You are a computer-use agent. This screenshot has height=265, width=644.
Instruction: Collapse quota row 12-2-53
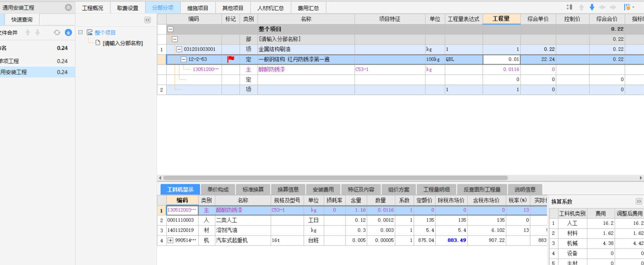click(x=184, y=60)
